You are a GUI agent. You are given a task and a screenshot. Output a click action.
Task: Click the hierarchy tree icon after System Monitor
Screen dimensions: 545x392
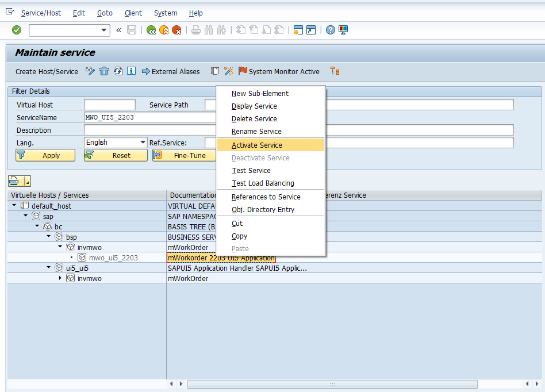click(335, 71)
